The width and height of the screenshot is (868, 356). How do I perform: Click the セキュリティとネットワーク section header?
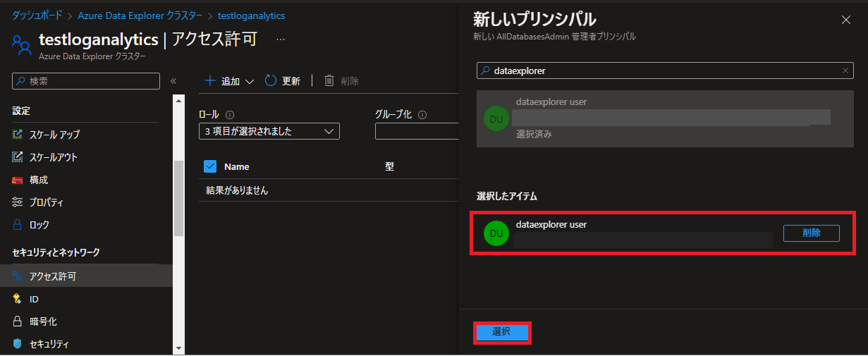click(x=56, y=252)
